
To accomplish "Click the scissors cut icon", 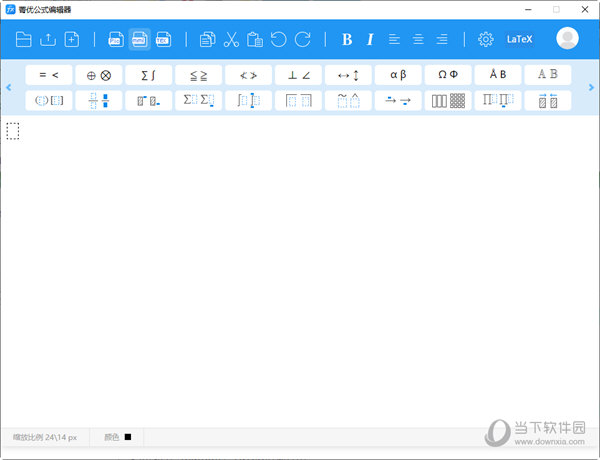I will (230, 40).
